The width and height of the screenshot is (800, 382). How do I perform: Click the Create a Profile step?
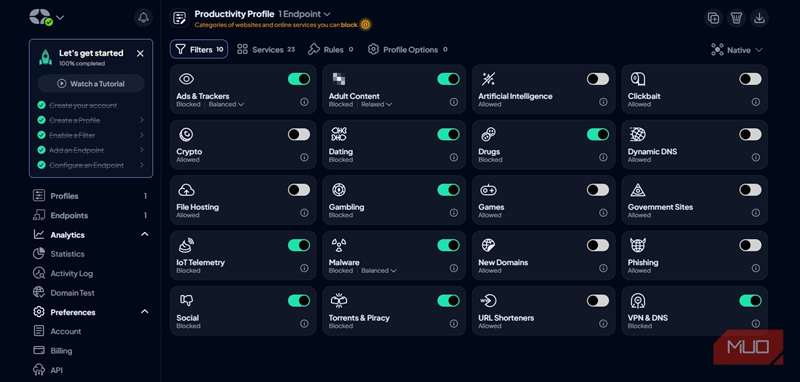click(91, 120)
